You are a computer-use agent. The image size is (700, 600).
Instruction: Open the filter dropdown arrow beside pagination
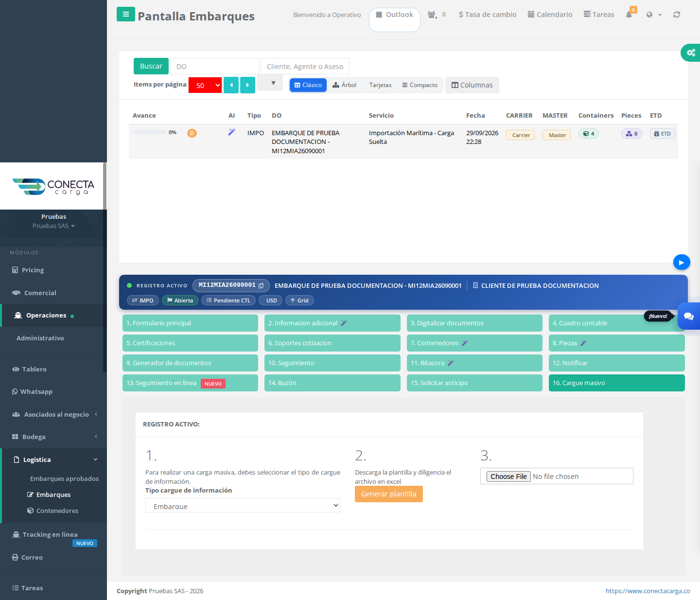270,83
